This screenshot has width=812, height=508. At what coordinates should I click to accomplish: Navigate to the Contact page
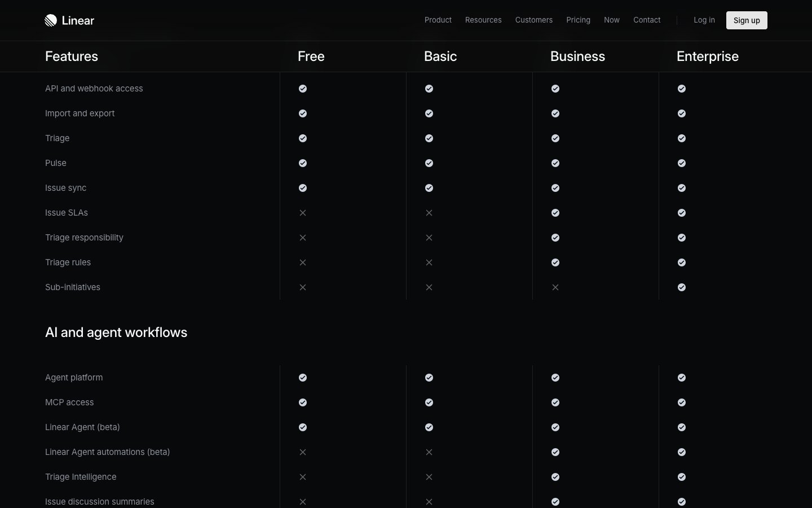(647, 20)
